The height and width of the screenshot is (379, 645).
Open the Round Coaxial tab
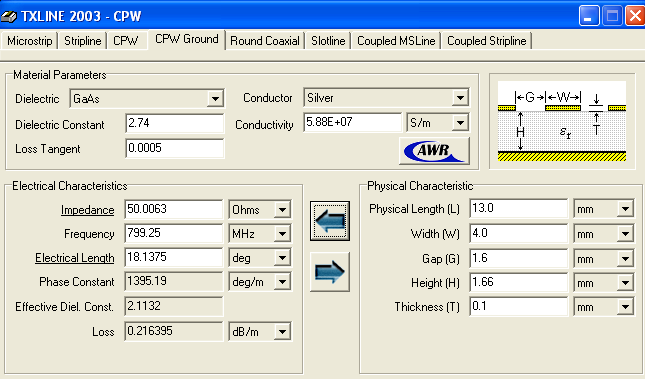[265, 41]
